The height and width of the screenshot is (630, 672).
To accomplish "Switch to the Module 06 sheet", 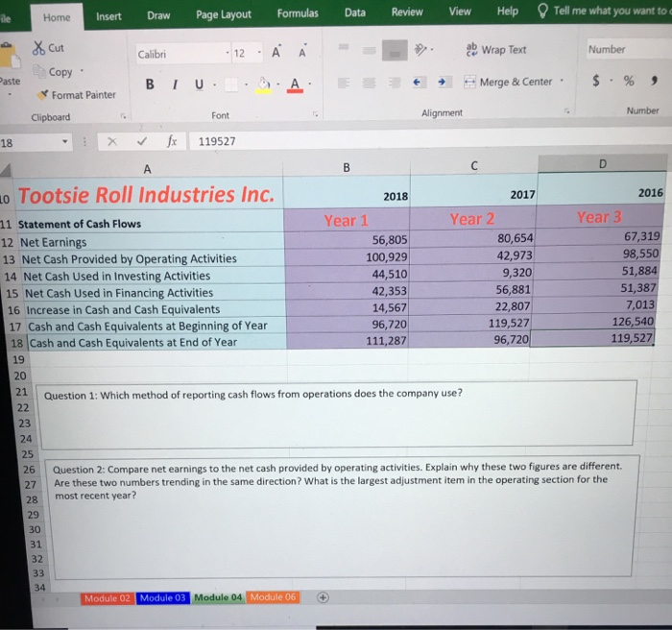I will pos(273,597).
